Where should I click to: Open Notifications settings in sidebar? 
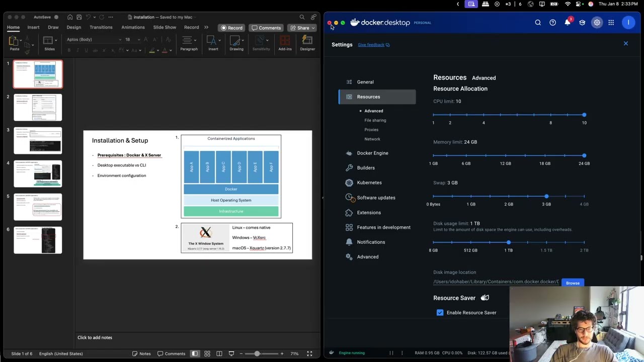tap(377, 242)
